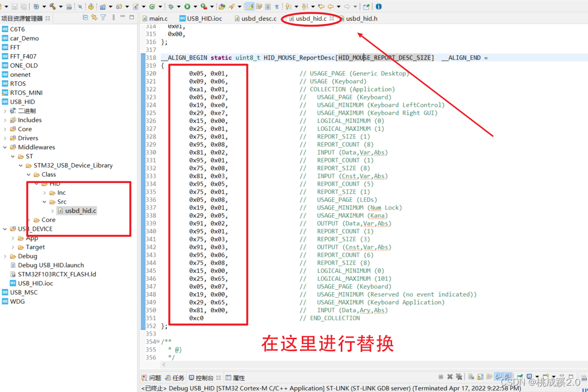Image resolution: width=588 pixels, height=392 pixels.
Task: Toggle Mark Occurrences in toolbar
Action: click(x=250, y=6)
